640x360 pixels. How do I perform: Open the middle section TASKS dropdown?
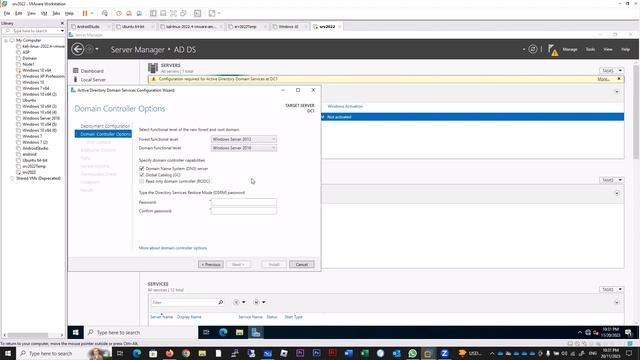pos(611,180)
